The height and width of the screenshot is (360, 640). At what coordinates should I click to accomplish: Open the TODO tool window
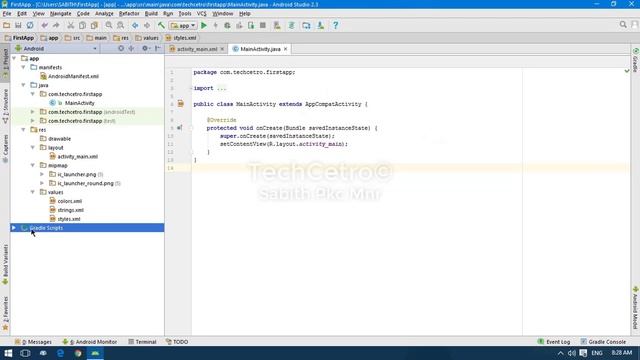point(177,342)
